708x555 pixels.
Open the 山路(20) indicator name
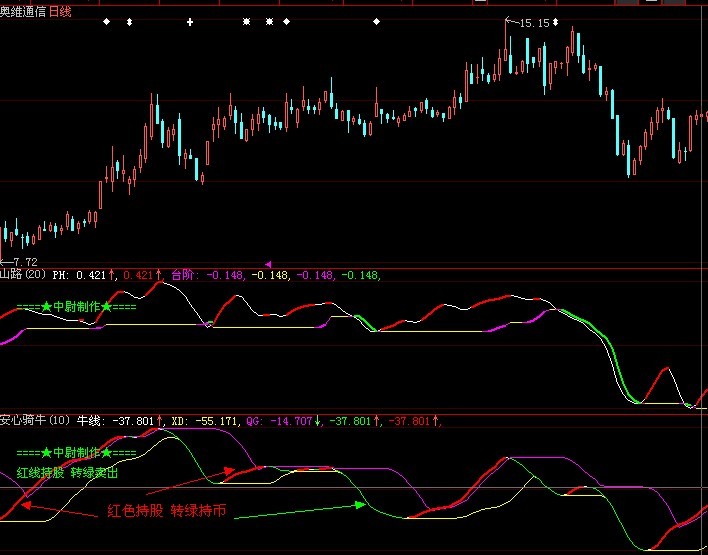[x=23, y=274]
